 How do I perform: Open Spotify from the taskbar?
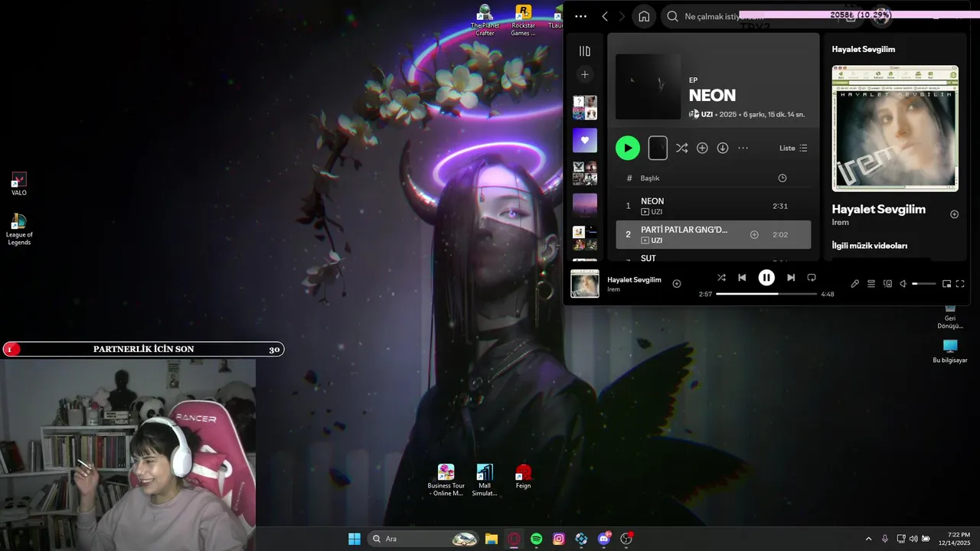point(537,539)
